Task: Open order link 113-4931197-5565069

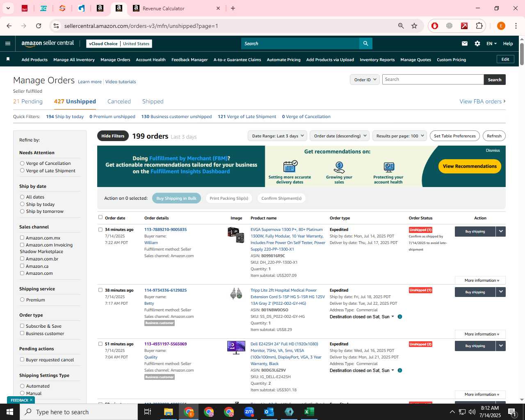Action: (x=165, y=344)
